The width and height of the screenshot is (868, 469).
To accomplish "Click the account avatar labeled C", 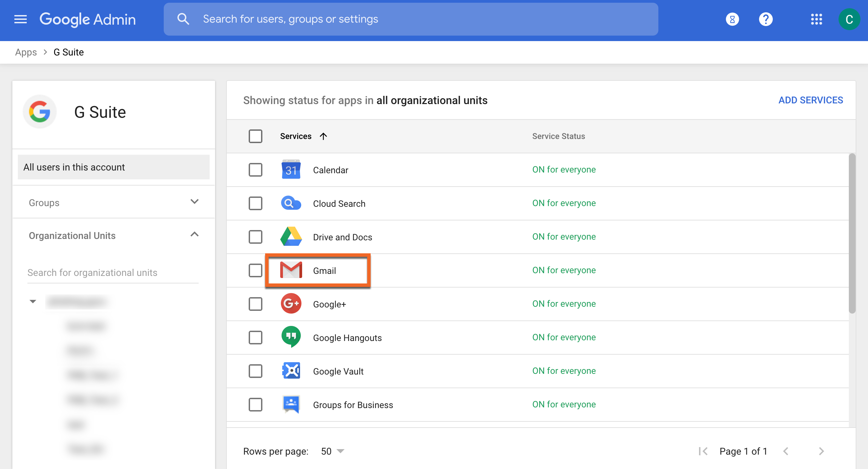I will (x=849, y=19).
